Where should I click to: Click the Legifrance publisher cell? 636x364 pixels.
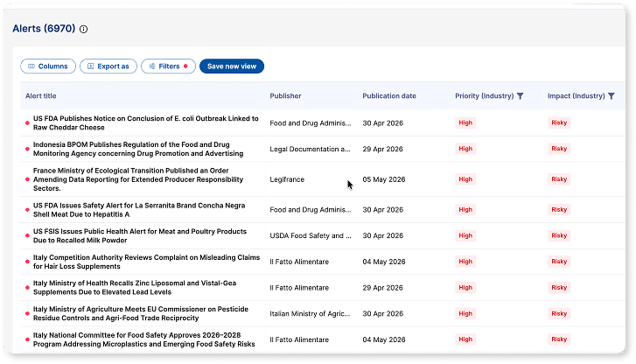[x=287, y=179]
